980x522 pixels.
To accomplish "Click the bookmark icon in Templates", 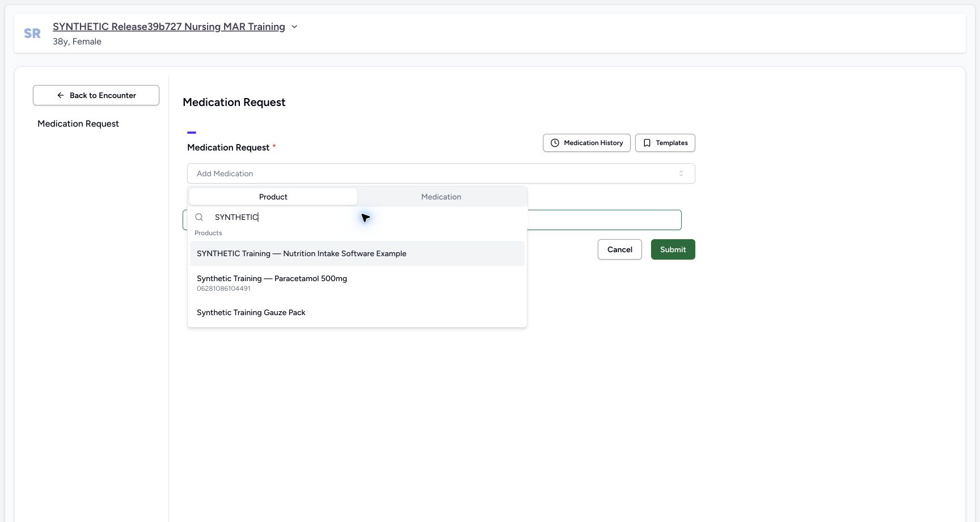I will coord(647,143).
